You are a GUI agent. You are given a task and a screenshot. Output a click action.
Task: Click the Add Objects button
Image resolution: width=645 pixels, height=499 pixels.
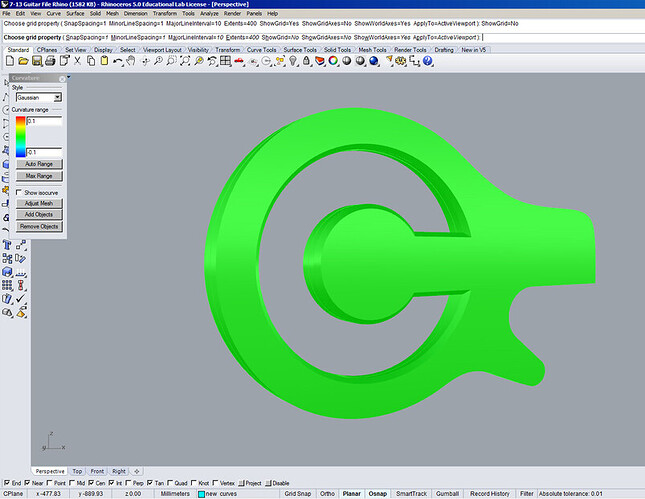pos(39,214)
